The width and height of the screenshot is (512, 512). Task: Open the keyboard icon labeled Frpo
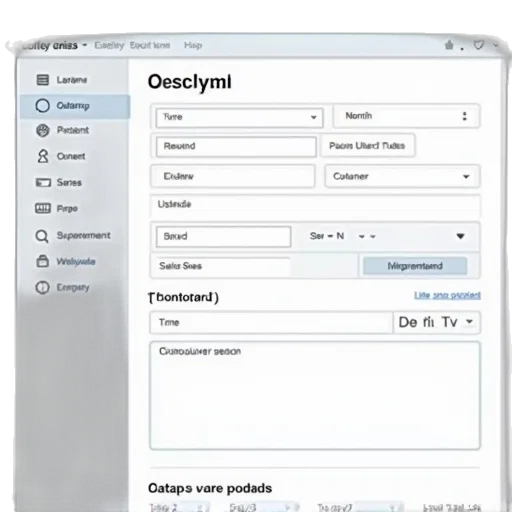point(43,208)
